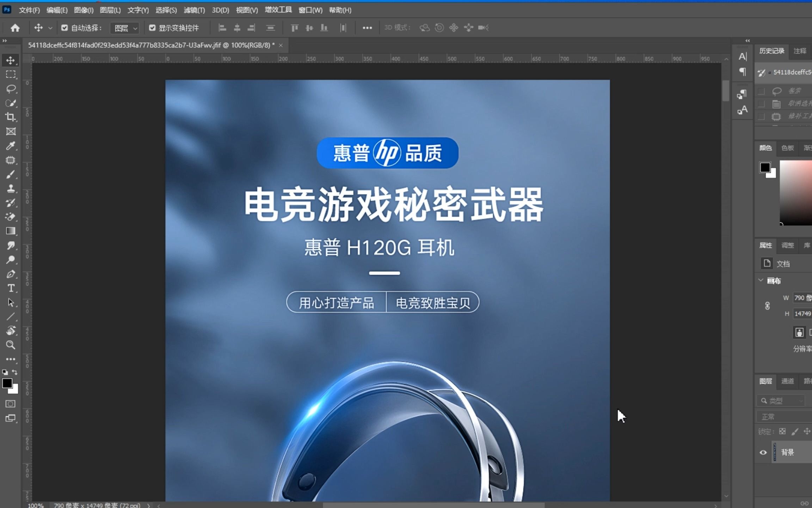The image size is (812, 508).
Task: Open the Character panel icon
Action: 743,56
